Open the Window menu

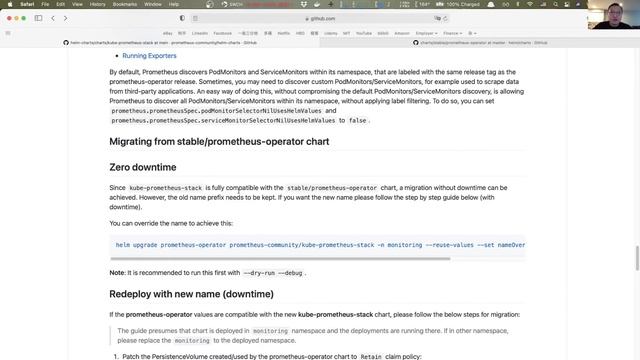coord(153,4)
